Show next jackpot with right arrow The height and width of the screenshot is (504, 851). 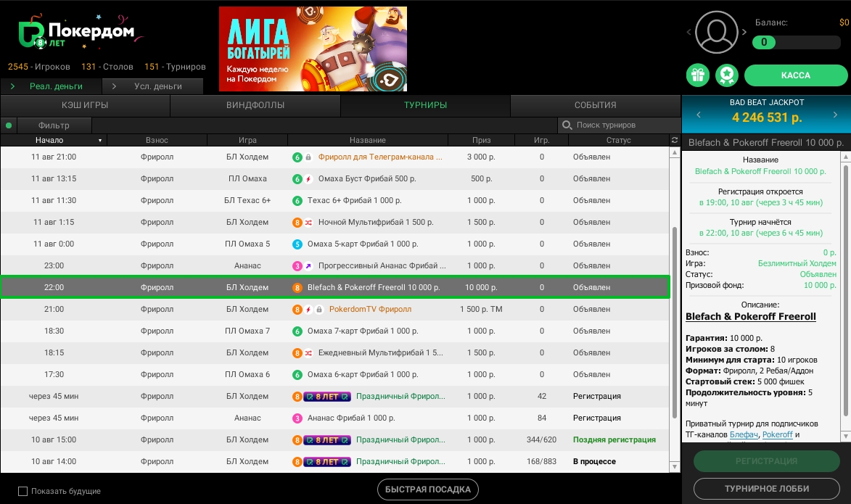tap(835, 115)
